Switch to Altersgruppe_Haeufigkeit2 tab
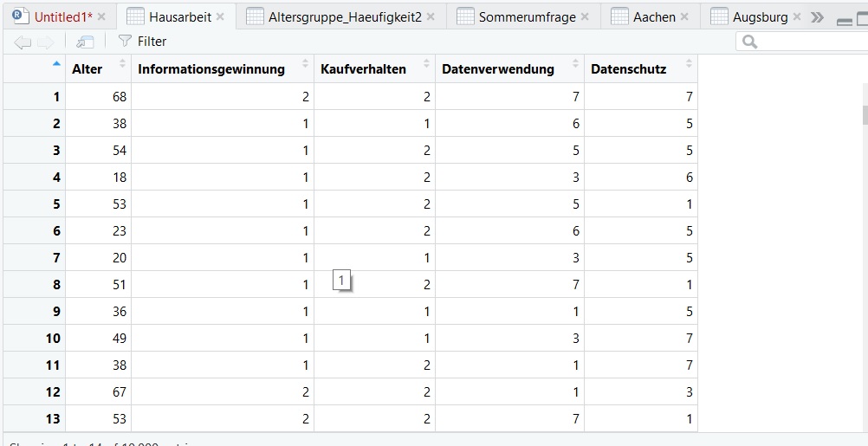 click(x=345, y=17)
